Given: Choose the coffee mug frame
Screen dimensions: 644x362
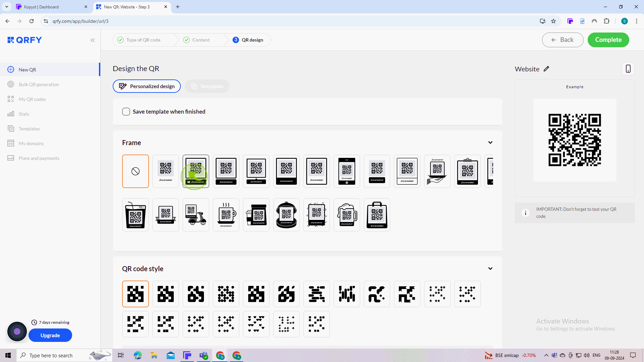Looking at the screenshot, I should pos(226,215).
